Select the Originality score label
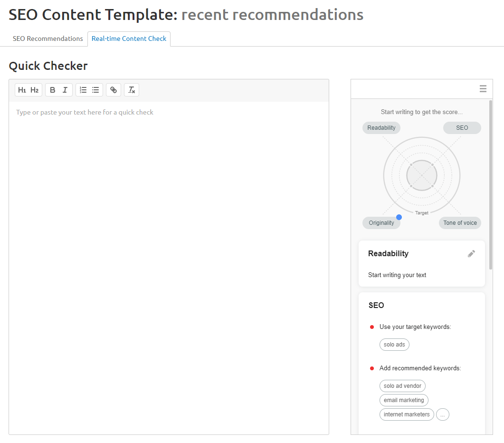 coord(381,223)
